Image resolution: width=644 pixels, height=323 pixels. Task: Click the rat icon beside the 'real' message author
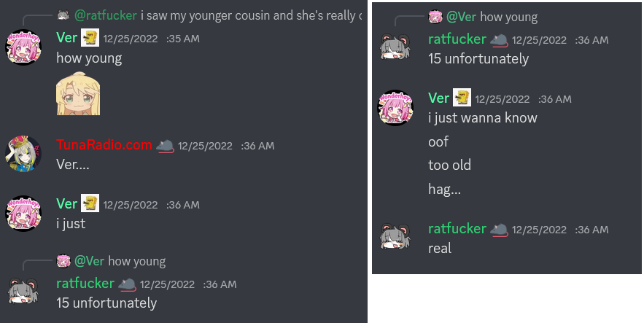point(499,230)
